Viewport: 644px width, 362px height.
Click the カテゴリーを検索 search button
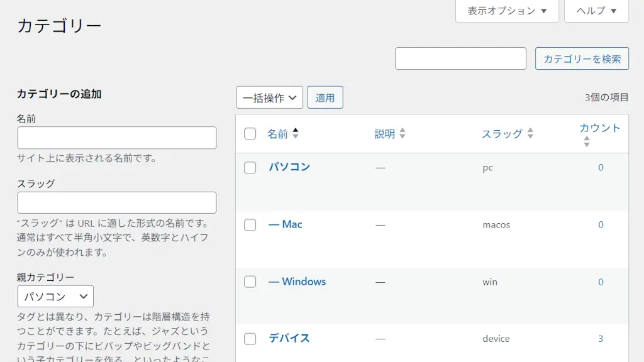582,58
